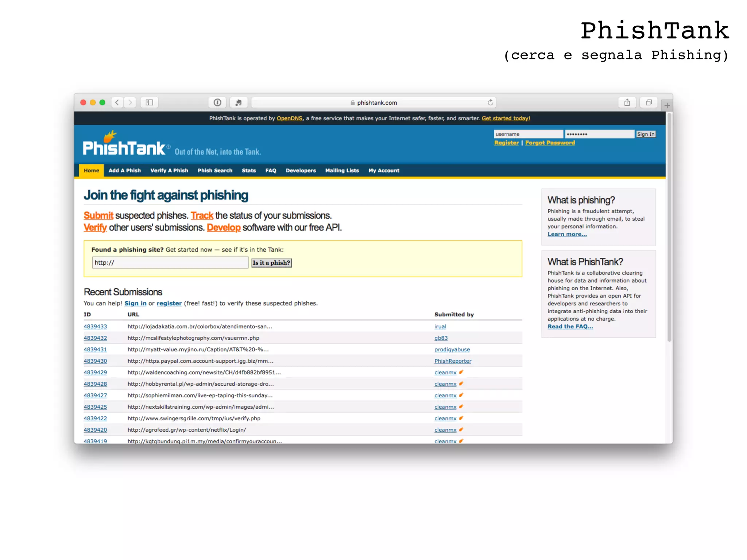Open submission ID 4839420

click(x=95, y=430)
